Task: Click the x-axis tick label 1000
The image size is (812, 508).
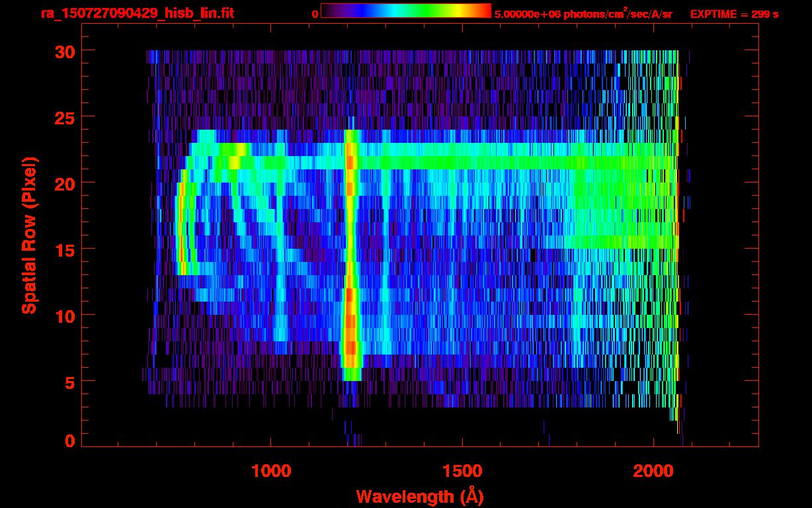Action: 271,471
